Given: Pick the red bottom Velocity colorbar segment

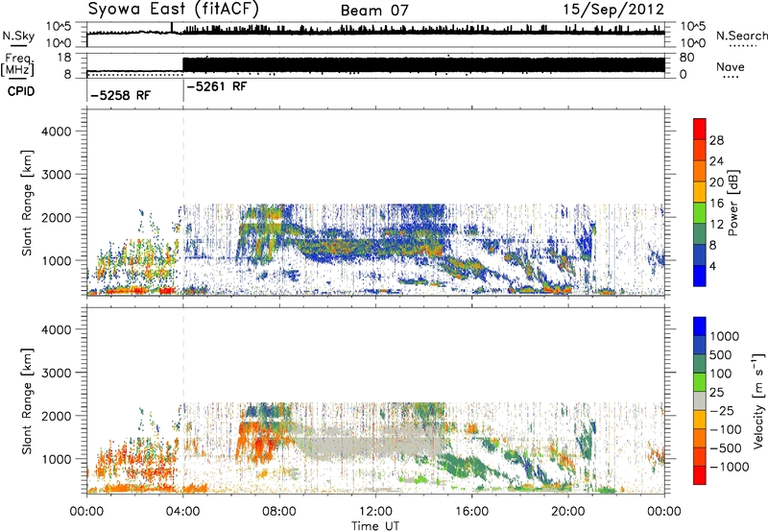Looking at the screenshot, I should coord(700,475).
